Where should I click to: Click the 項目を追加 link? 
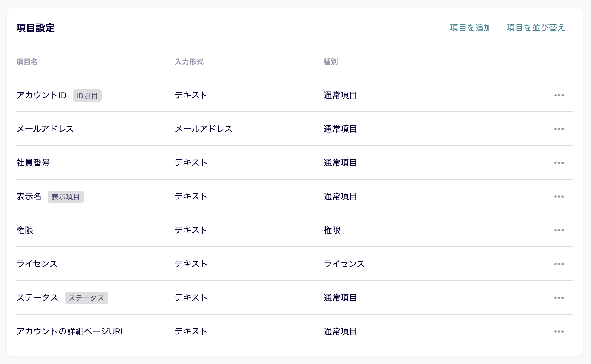(471, 28)
